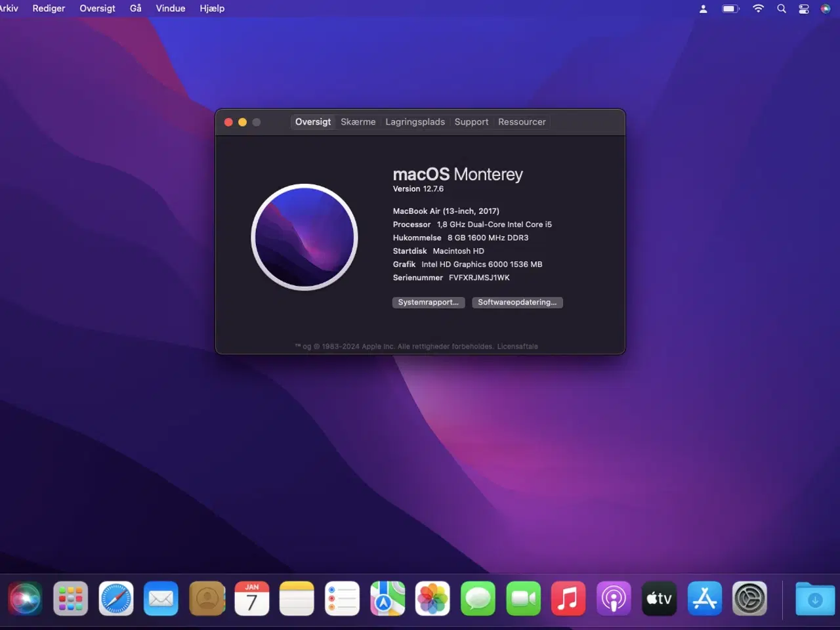Open the Photos app icon
Screen dimensions: 840x630
432,598
